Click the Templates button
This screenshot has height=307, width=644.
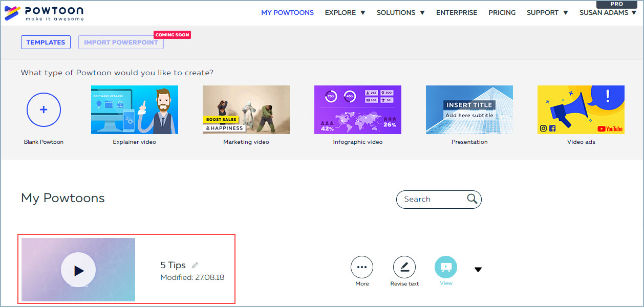click(46, 42)
